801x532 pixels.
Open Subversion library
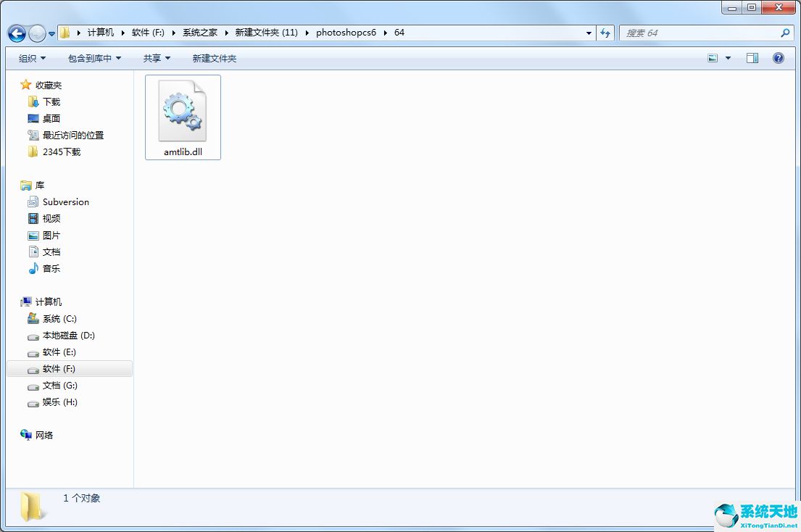[66, 201]
